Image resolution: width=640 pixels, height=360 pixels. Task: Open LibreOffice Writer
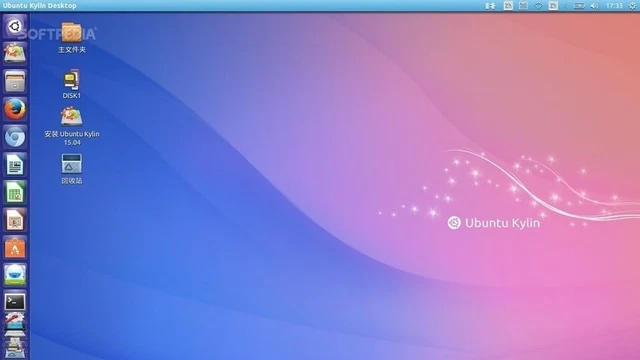point(15,164)
